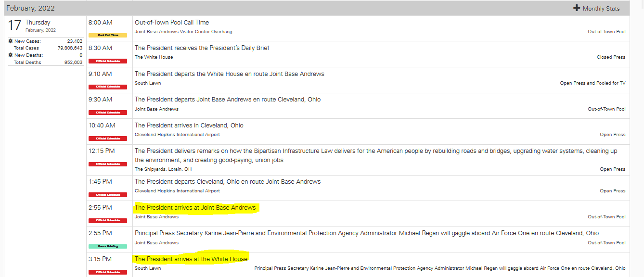The width and height of the screenshot is (644, 277).
Task: Click the 8:30 AM time label
Action: [x=100, y=48]
